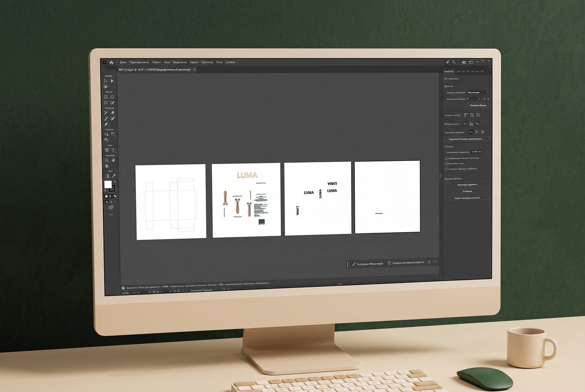Screen dimensions: 585x392
Task: Set paint mode to None
Action: point(115,196)
